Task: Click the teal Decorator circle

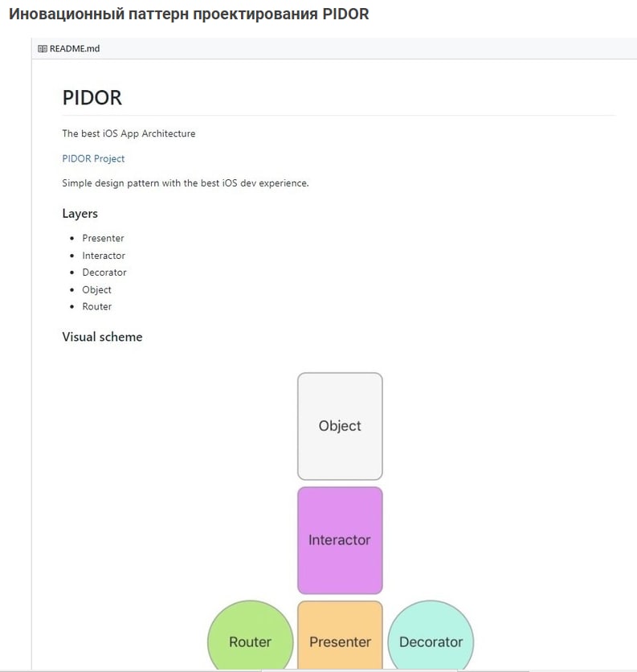Action: [x=431, y=641]
